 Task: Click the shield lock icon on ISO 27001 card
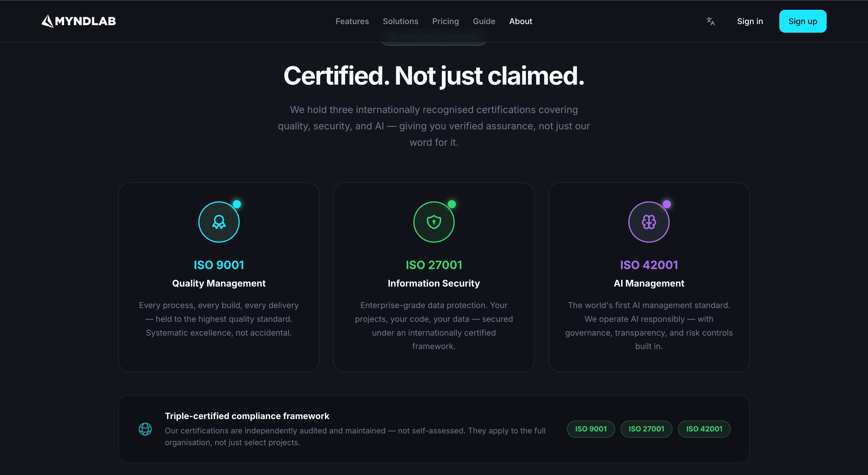click(434, 221)
